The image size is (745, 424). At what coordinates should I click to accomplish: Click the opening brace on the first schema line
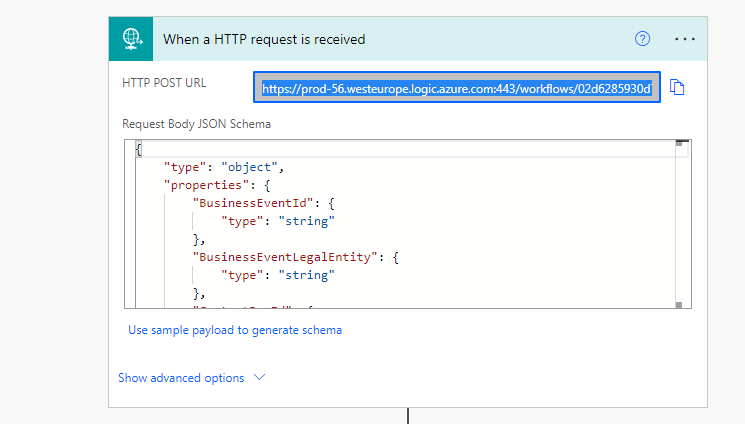click(x=139, y=149)
